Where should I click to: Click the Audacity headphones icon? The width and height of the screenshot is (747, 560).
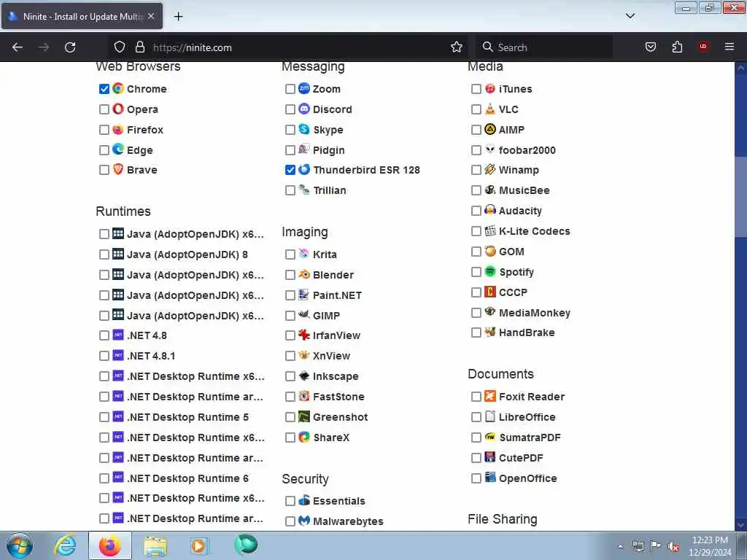click(x=489, y=210)
